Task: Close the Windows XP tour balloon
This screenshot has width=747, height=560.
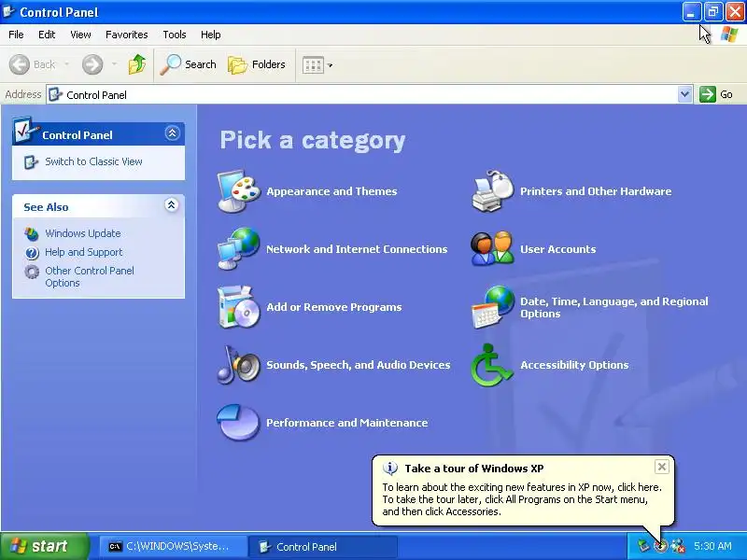Action: click(x=662, y=467)
